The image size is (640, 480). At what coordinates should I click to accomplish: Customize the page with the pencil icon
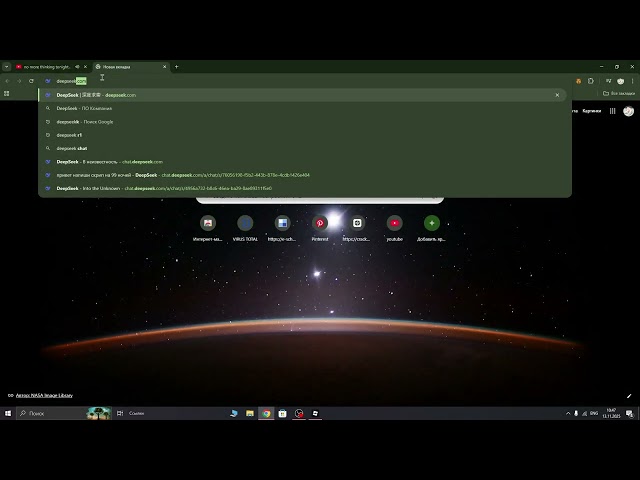[x=629, y=396]
